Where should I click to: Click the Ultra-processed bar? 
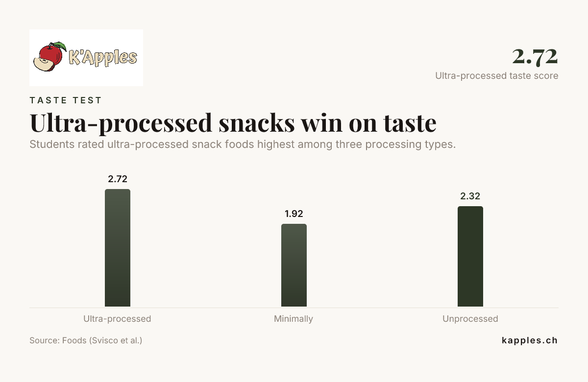[118, 248]
